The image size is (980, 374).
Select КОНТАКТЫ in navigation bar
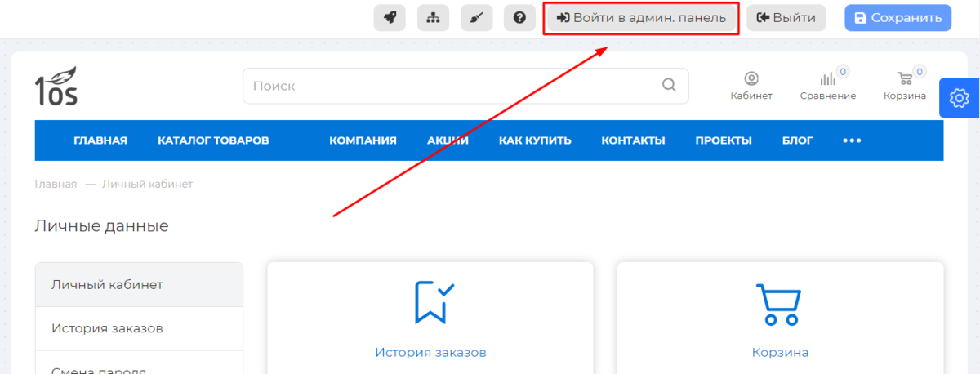coord(633,140)
